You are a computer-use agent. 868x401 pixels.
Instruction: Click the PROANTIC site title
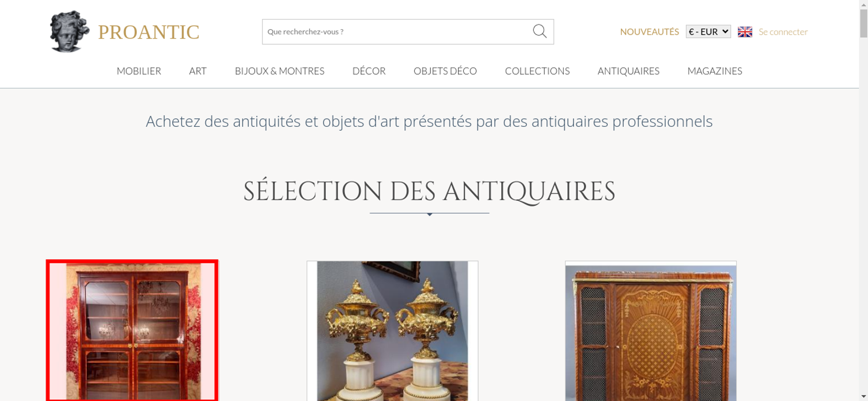click(148, 32)
